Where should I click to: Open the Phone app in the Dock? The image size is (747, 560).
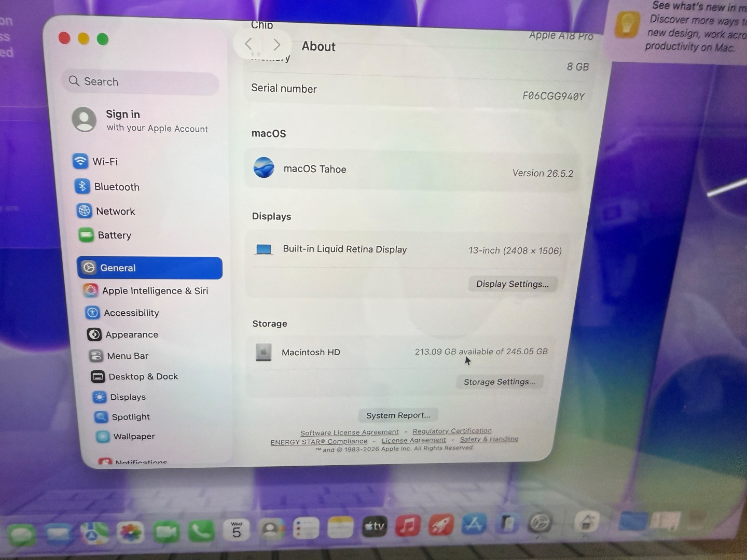(x=201, y=531)
